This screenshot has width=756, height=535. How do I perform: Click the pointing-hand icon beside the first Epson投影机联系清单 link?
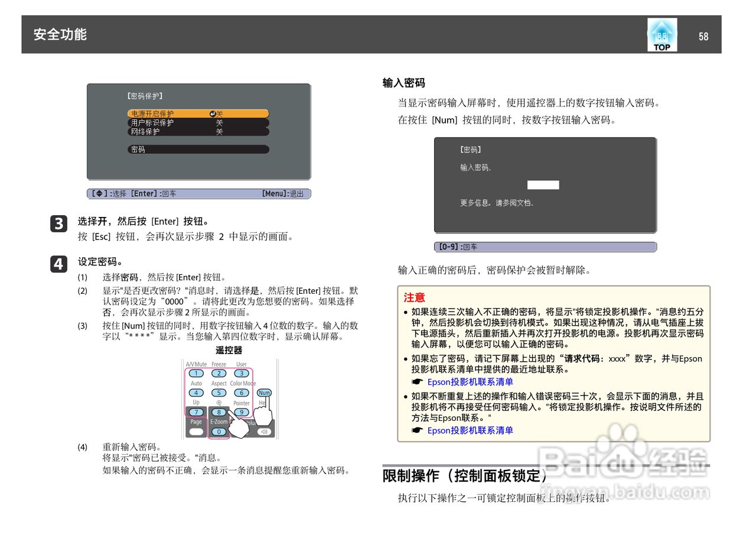point(418,382)
